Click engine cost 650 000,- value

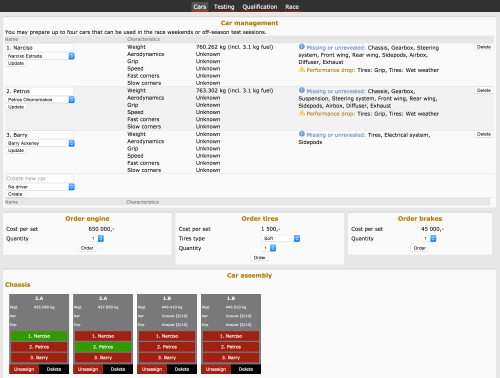tap(101, 229)
